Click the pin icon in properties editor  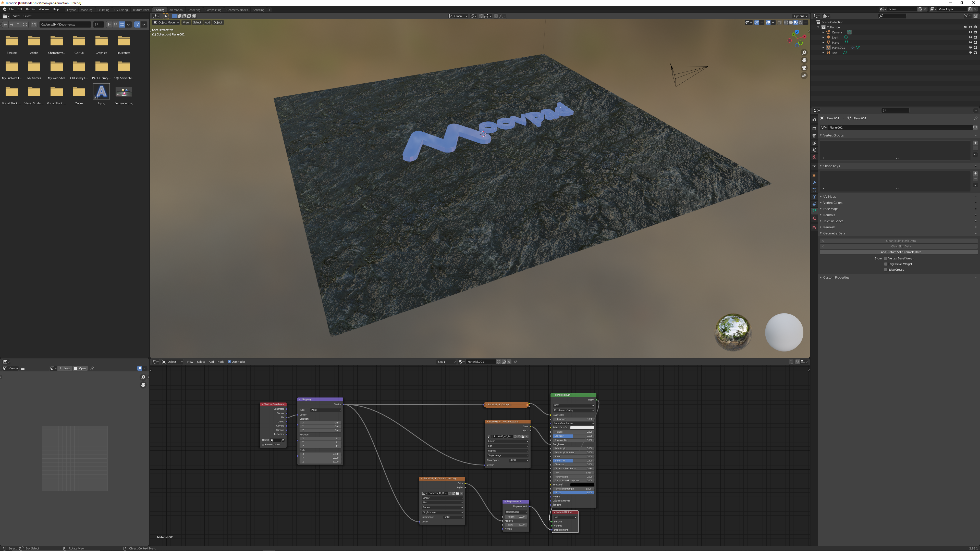coord(975,118)
